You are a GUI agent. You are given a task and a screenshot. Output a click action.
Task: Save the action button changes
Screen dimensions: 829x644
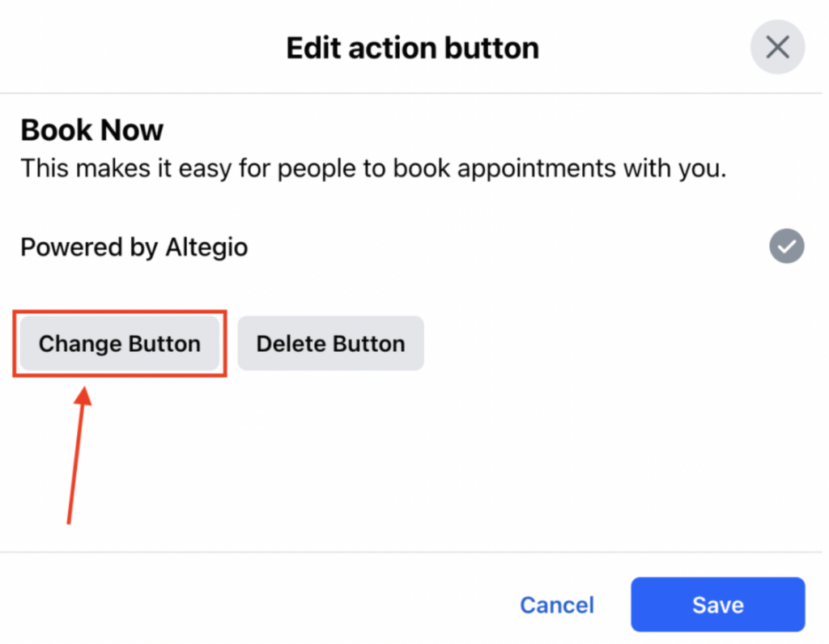(717, 605)
